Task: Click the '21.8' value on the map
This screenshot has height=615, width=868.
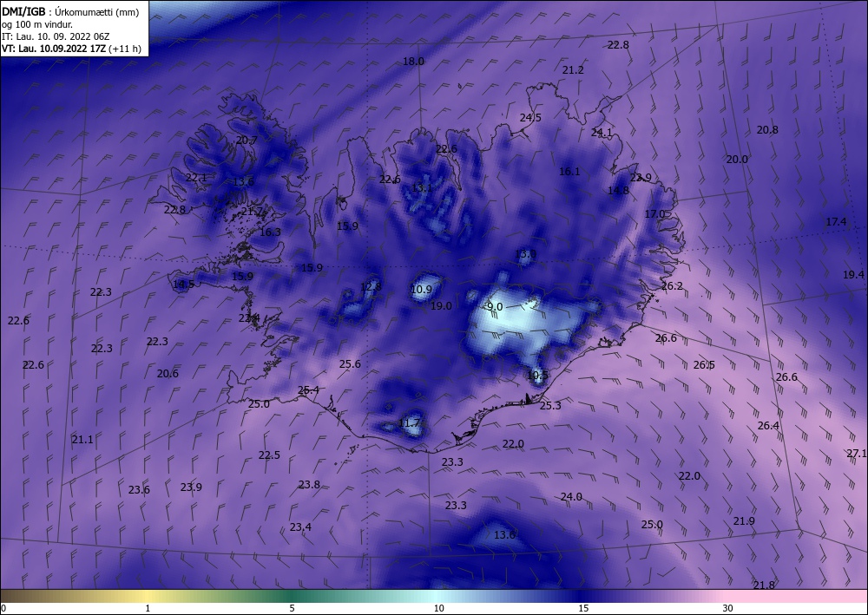Action: click(x=764, y=586)
